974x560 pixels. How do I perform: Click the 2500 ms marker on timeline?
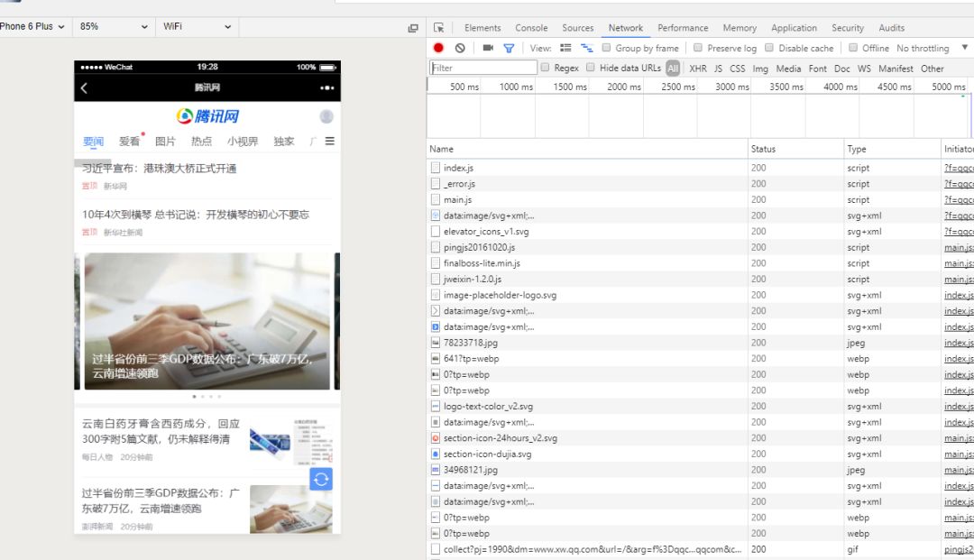point(677,87)
